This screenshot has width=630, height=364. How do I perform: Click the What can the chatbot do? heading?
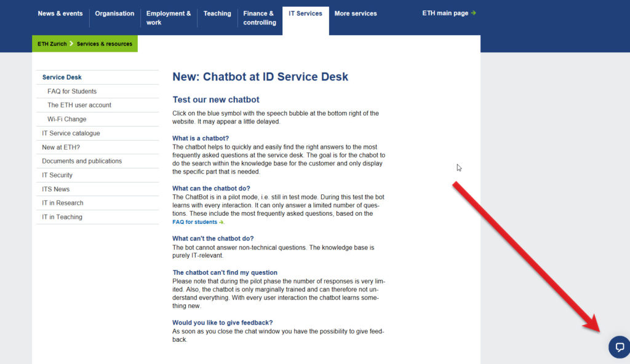tap(212, 188)
